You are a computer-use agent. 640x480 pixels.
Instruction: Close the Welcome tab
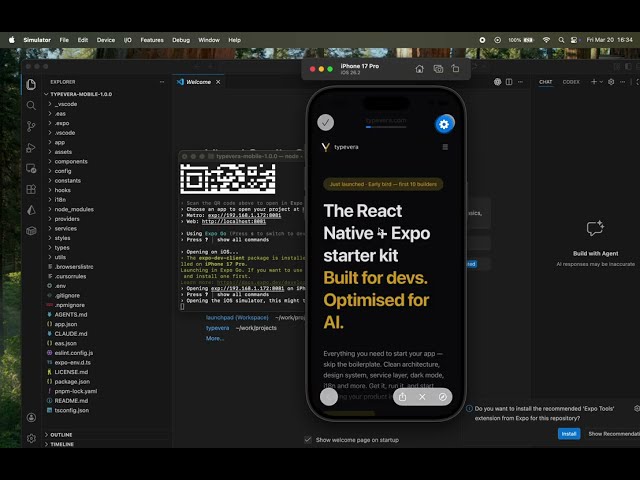(x=218, y=82)
